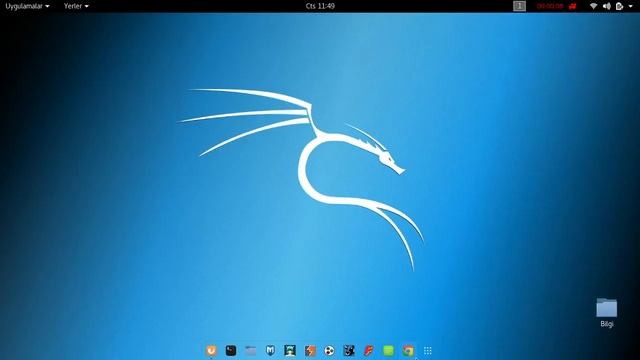
Task: Open the Uygulamalar menu
Action: click(27, 6)
